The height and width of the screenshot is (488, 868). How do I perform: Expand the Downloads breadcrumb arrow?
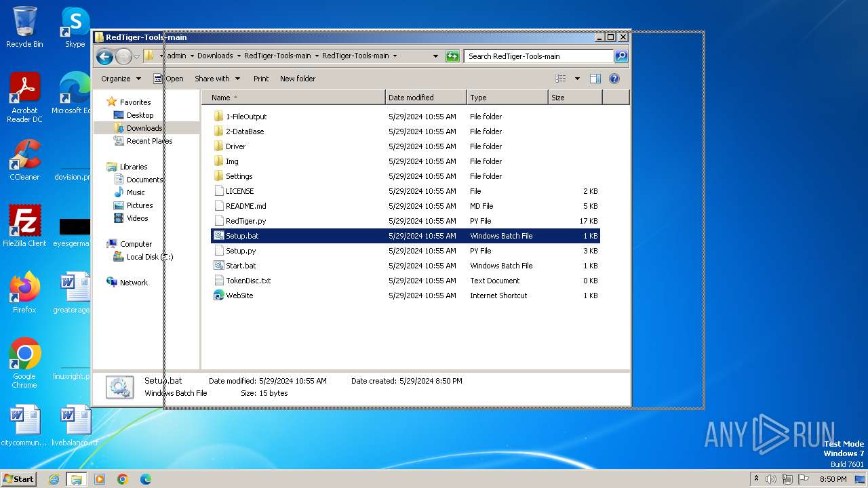coord(239,56)
